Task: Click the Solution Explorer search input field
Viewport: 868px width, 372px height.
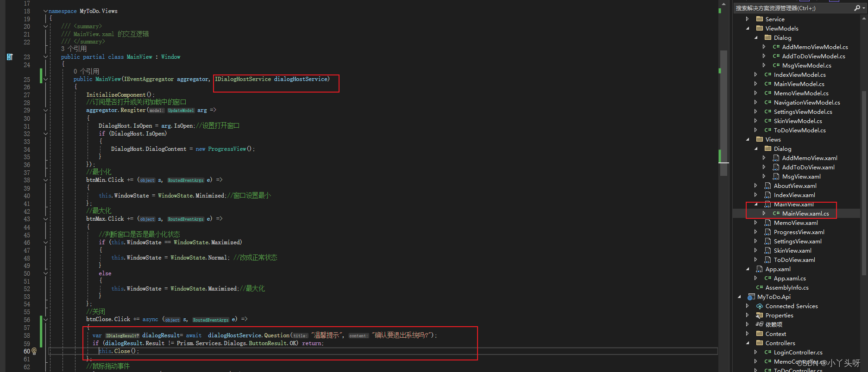Action: point(794,8)
